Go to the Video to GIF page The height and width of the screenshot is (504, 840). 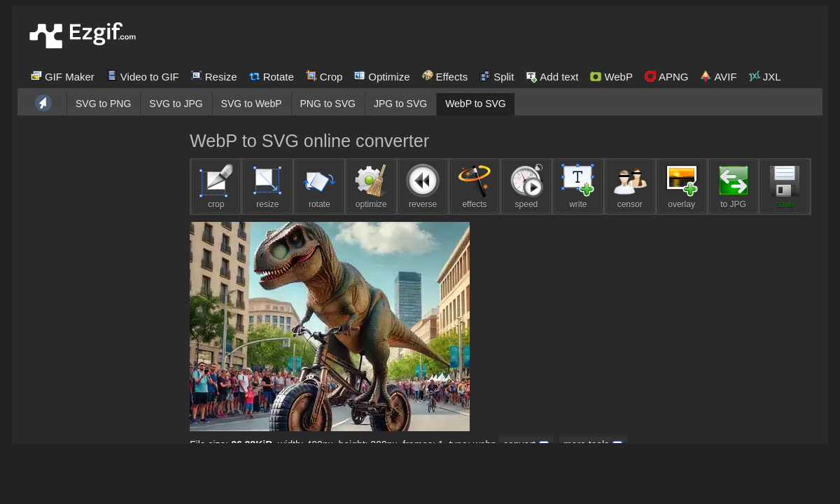pos(143,76)
